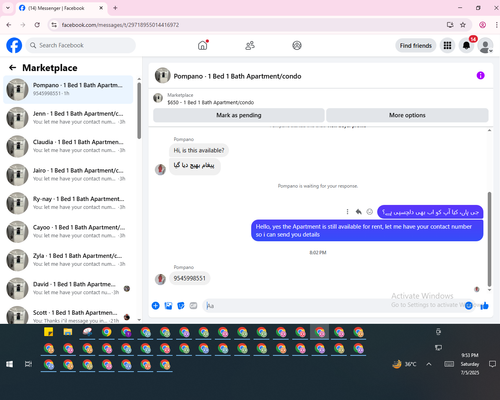
Task: Open a new browser tab
Action: pyautogui.click(x=115, y=8)
